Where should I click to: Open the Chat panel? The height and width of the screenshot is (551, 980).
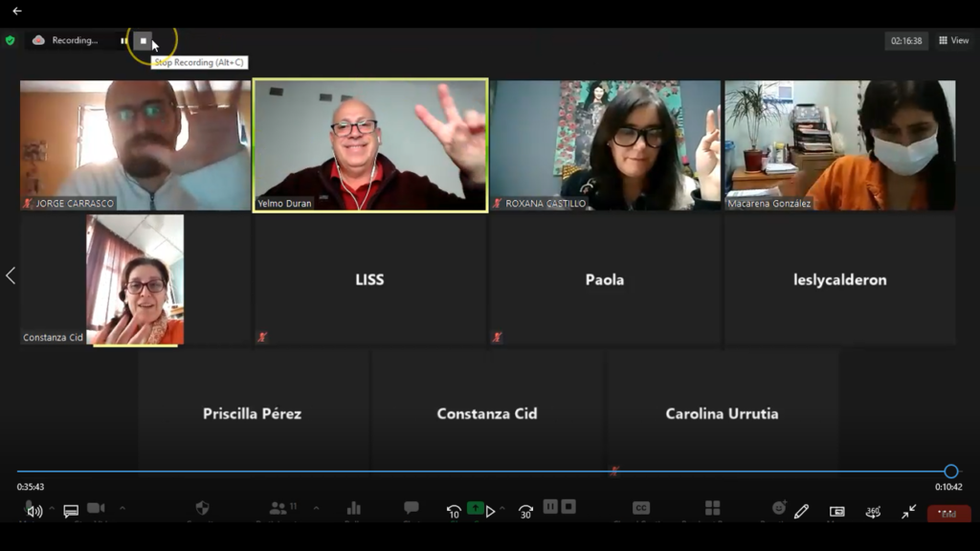(x=412, y=507)
